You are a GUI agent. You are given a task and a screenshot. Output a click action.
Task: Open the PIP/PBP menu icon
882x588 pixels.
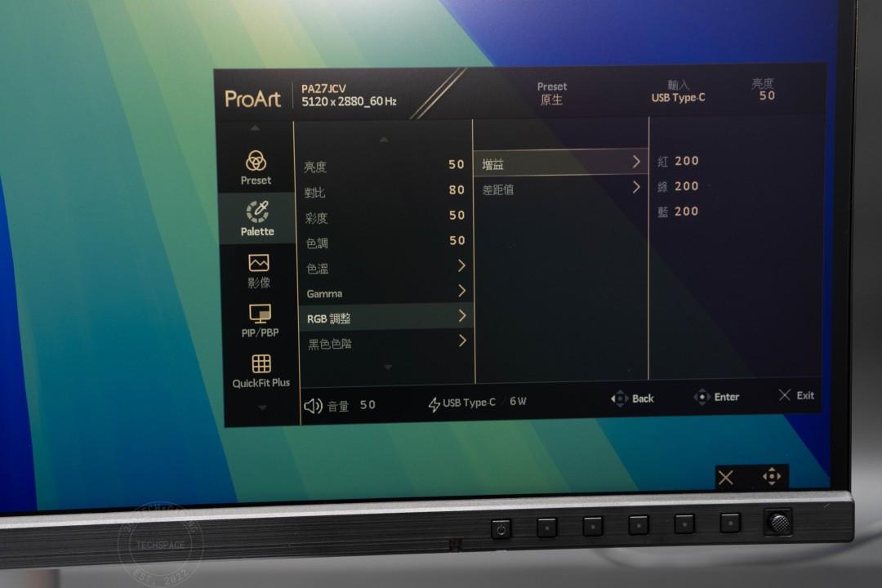tap(260, 314)
